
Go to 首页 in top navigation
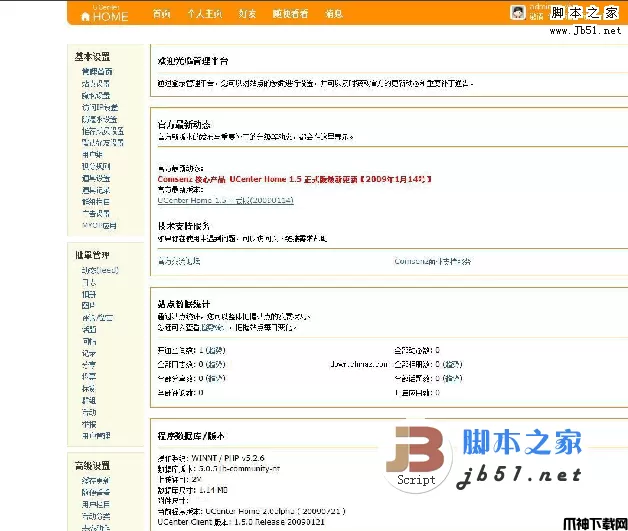(x=161, y=14)
